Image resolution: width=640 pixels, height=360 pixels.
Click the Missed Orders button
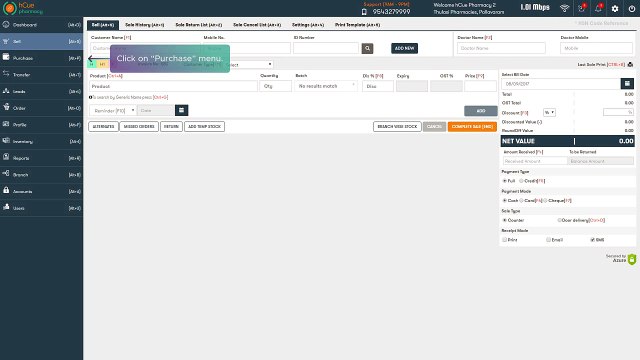139,127
